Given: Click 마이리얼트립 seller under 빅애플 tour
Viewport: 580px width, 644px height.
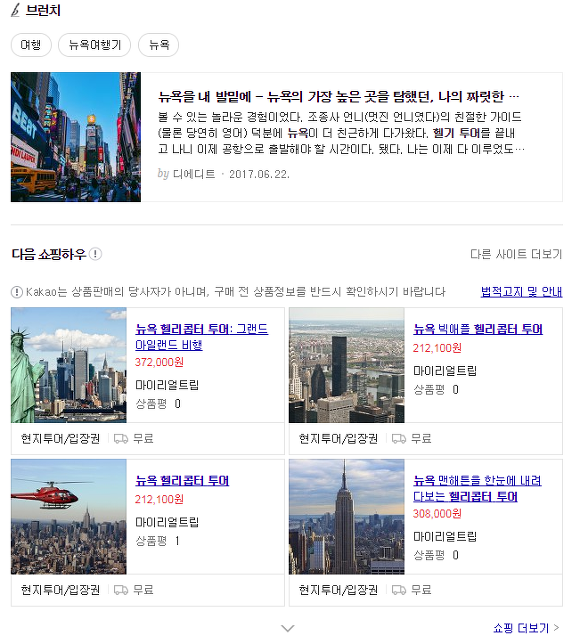Looking at the screenshot, I should tap(445, 371).
